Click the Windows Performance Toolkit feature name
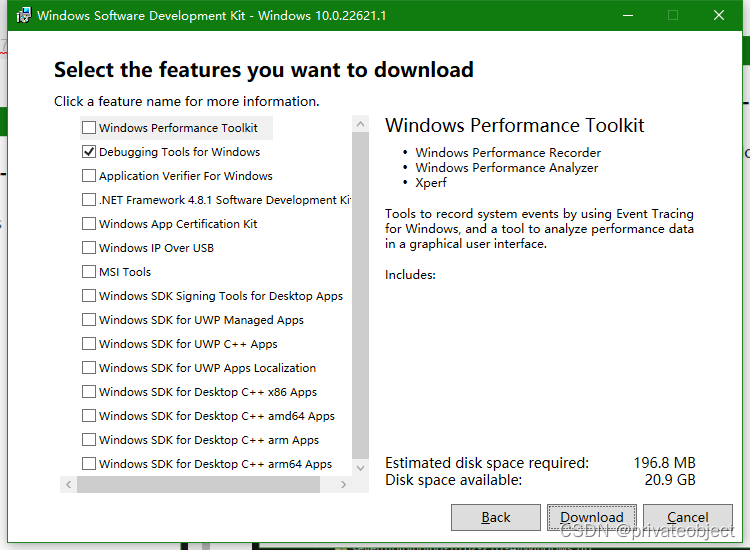 [x=178, y=128]
